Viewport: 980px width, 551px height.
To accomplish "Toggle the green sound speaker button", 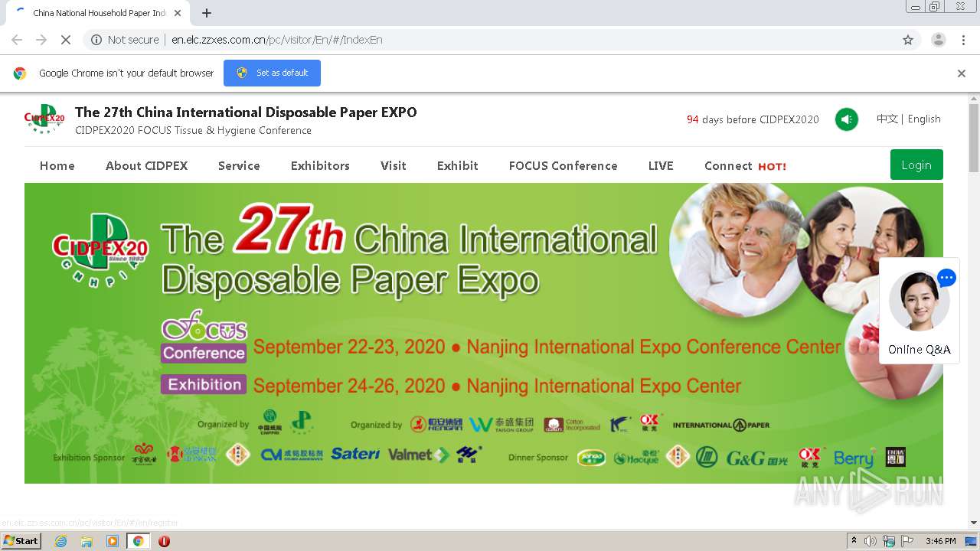I will click(846, 119).
